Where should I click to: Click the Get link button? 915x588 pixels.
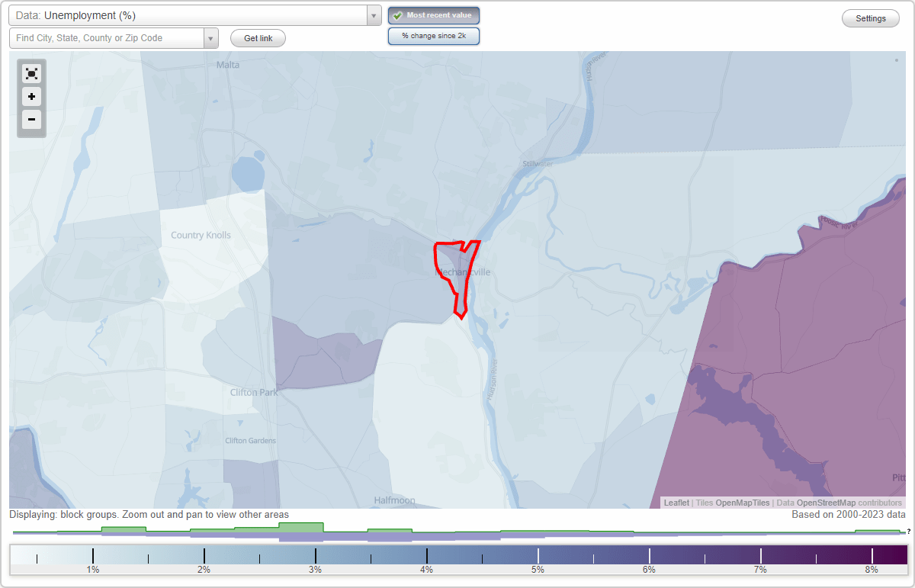point(258,37)
